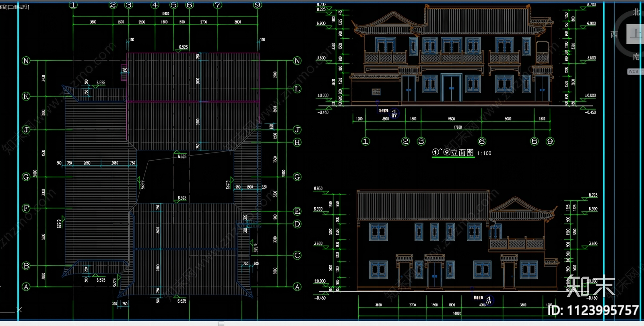Open the 俯视 view control in viewport label
The height and width of the screenshot is (326, 644).
pyautogui.click(x=3, y=7)
